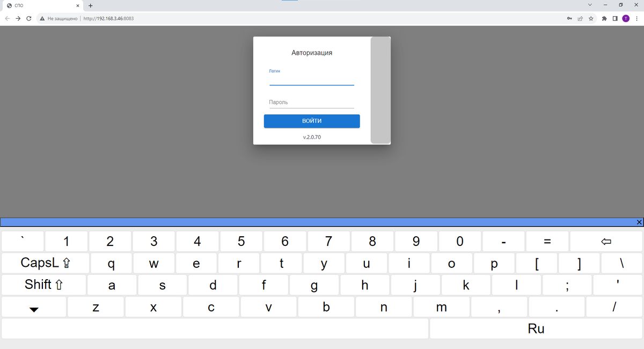Reload the page
Viewport: 644px width, 349px height.
point(29,18)
